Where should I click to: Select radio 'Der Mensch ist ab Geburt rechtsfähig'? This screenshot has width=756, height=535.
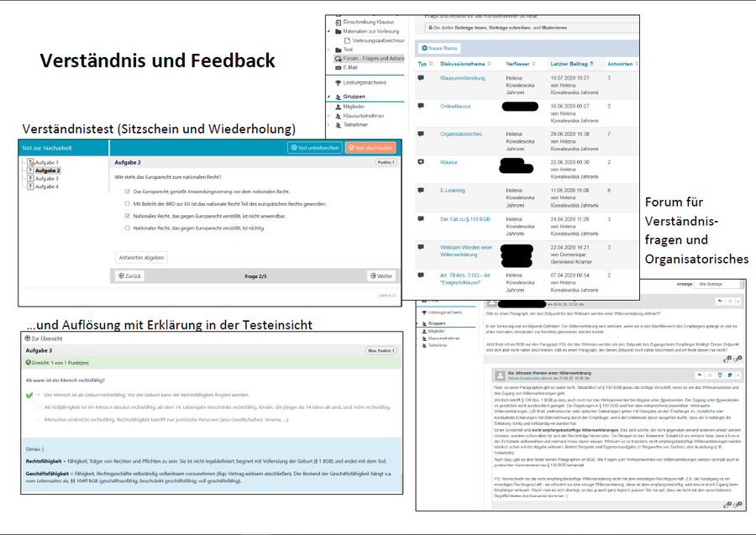[39, 395]
